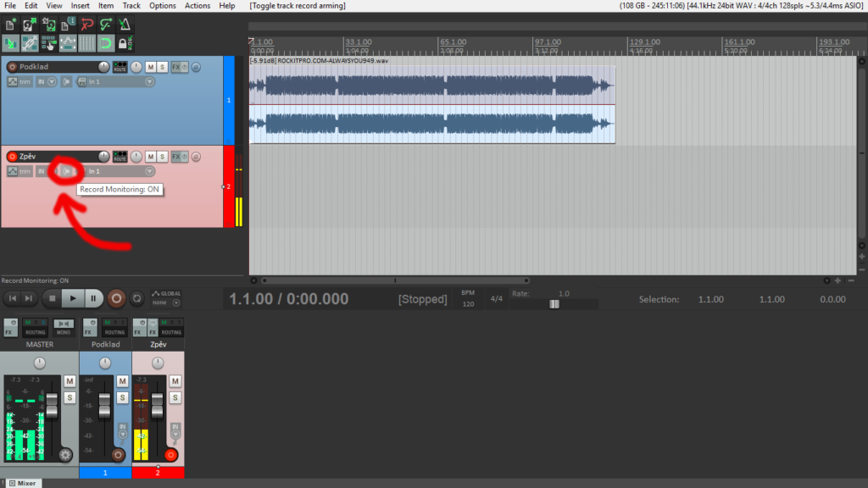Toggle the metronome icon in the toolbar
The width and height of the screenshot is (868, 488).
click(x=125, y=25)
